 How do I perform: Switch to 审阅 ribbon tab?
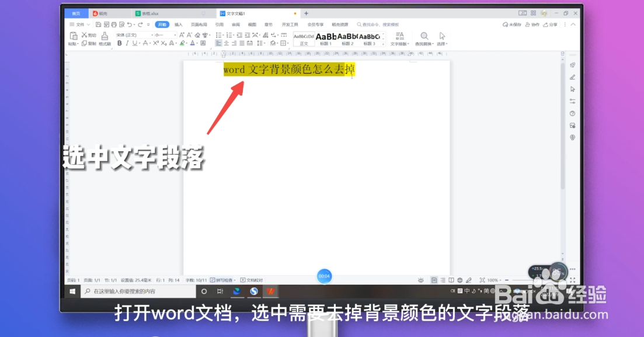coord(236,25)
